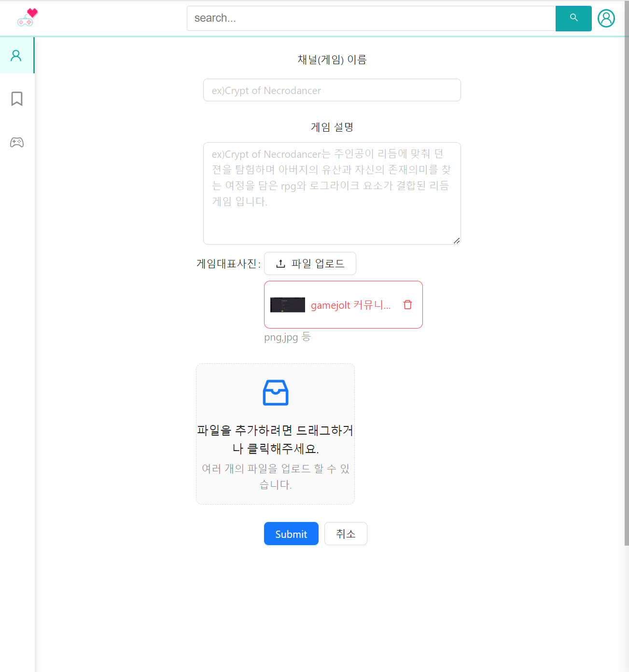Click the 여러 개의 파일을 업로드 hint text
The height and width of the screenshot is (672, 629).
[x=276, y=476]
